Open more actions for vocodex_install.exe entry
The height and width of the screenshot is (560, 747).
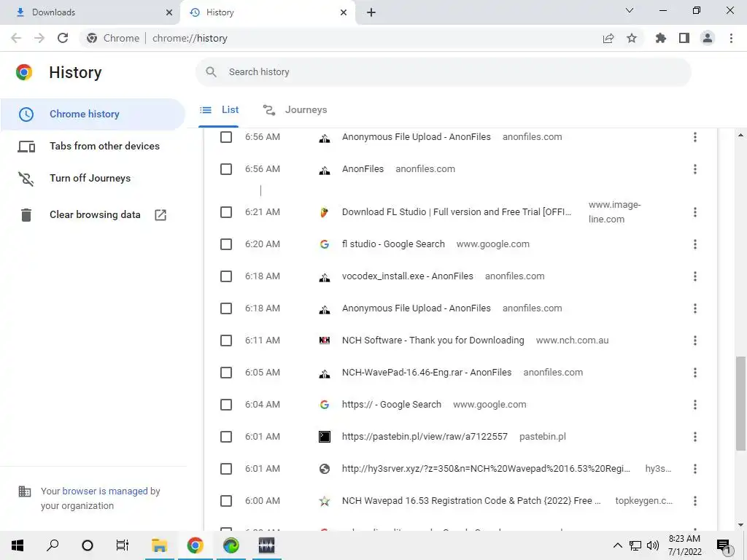[x=695, y=276]
